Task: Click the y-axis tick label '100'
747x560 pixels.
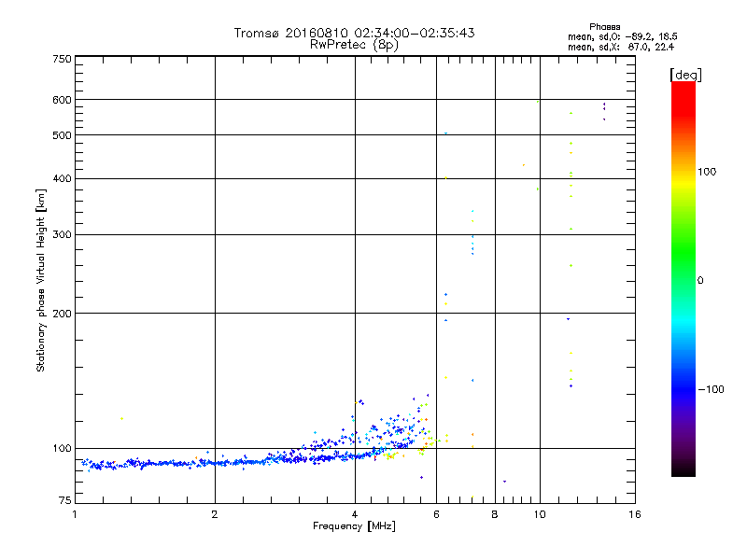Action: (62, 449)
